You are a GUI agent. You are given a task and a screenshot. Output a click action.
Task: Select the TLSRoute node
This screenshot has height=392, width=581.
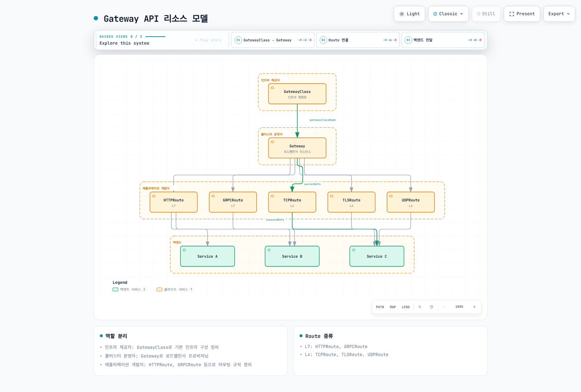coord(352,202)
